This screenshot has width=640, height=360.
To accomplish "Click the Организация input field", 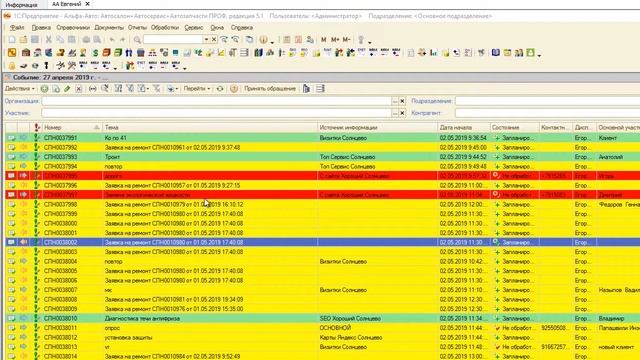I will pyautogui.click(x=216, y=101).
